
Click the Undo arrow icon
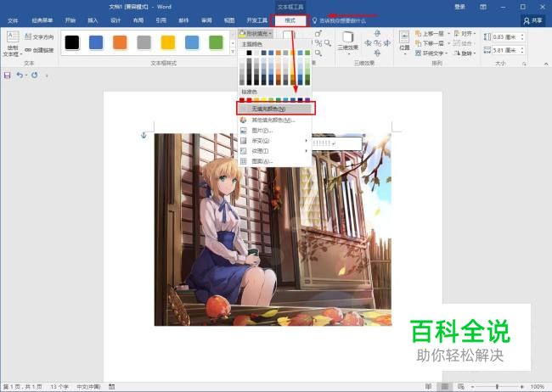pyautogui.click(x=20, y=75)
